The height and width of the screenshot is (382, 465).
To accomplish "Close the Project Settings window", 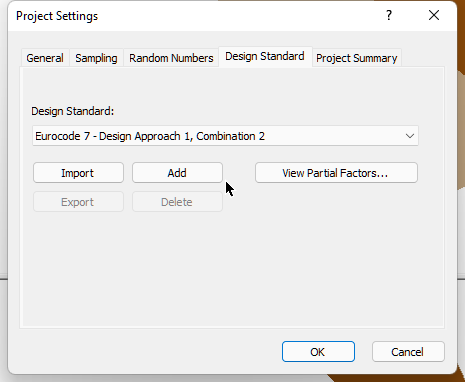I will [x=434, y=15].
